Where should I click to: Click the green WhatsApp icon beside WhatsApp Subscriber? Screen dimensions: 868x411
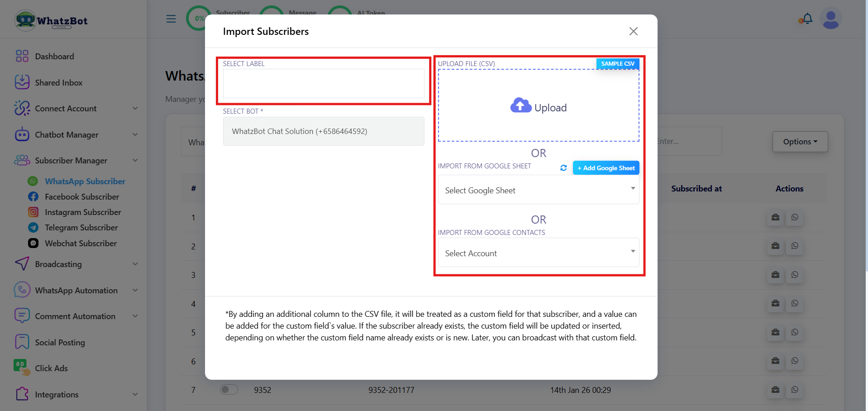tap(33, 181)
